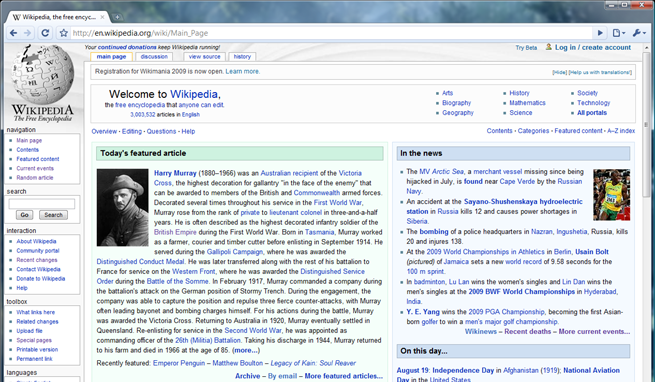Go forward using the browser forward arrow
The image size is (655, 382).
pos(28,33)
